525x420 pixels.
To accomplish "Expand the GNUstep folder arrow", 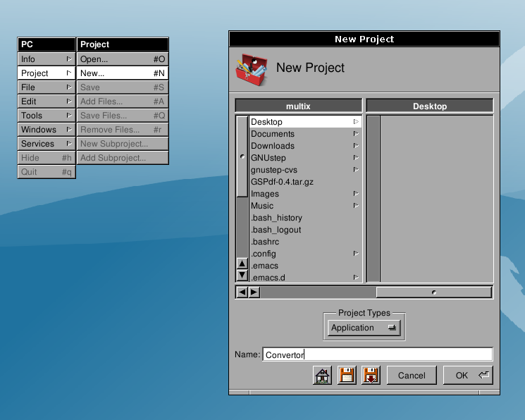I will pos(356,158).
